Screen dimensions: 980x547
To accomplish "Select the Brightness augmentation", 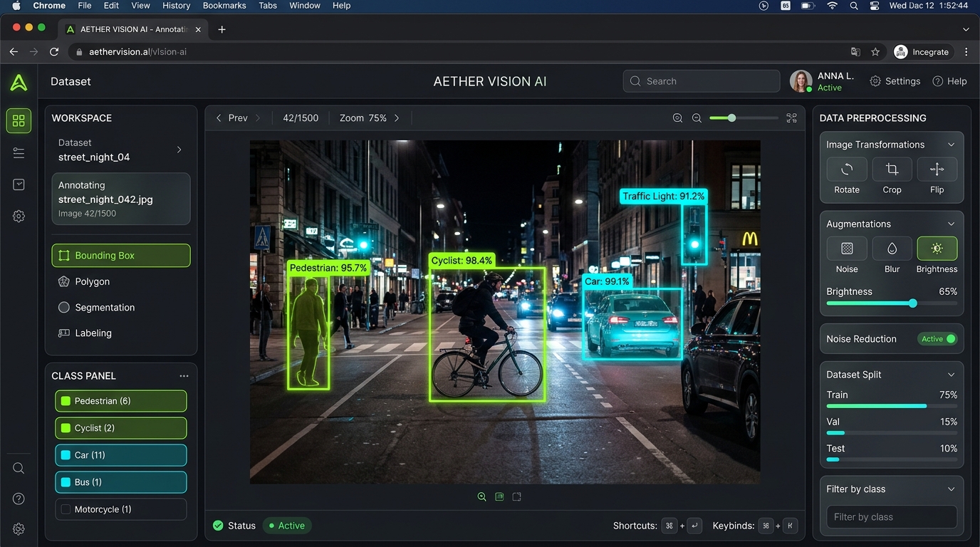I will (x=937, y=249).
